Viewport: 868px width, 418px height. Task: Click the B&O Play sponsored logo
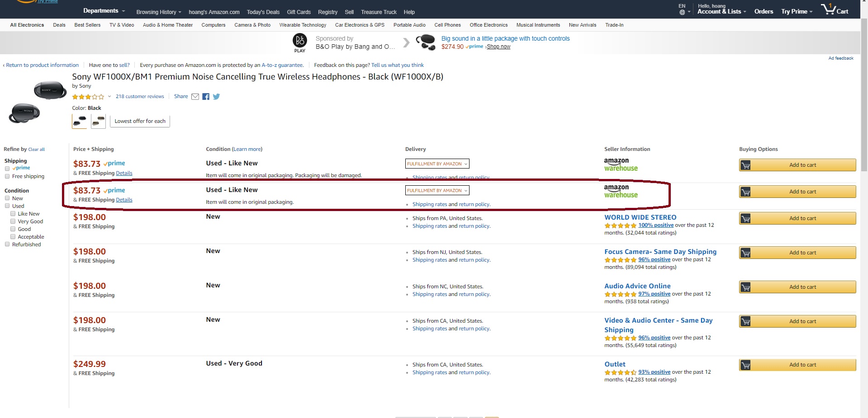299,41
